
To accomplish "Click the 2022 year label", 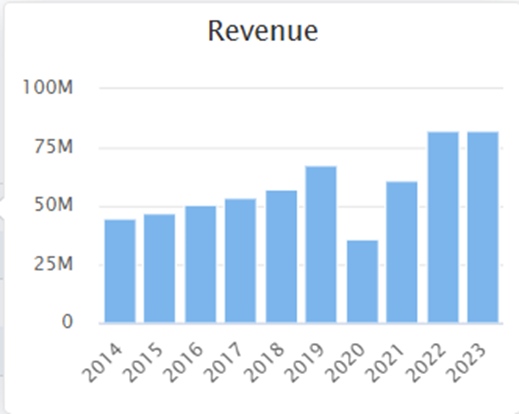I will coord(426,362).
